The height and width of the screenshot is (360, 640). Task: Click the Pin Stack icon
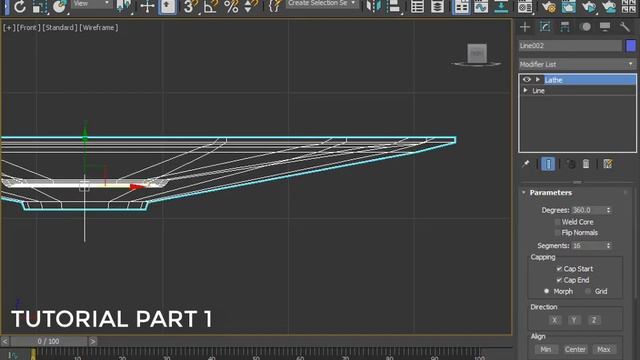pos(526,164)
